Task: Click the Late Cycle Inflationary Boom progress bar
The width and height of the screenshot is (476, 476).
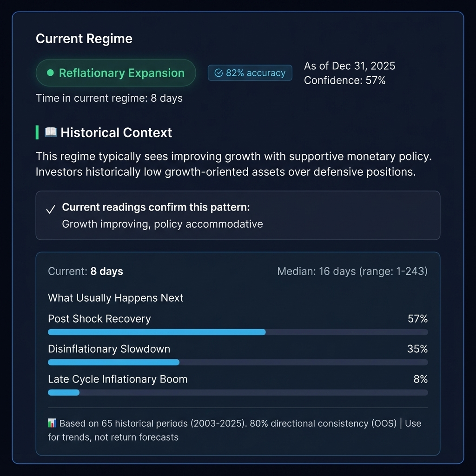Action: coord(238,392)
